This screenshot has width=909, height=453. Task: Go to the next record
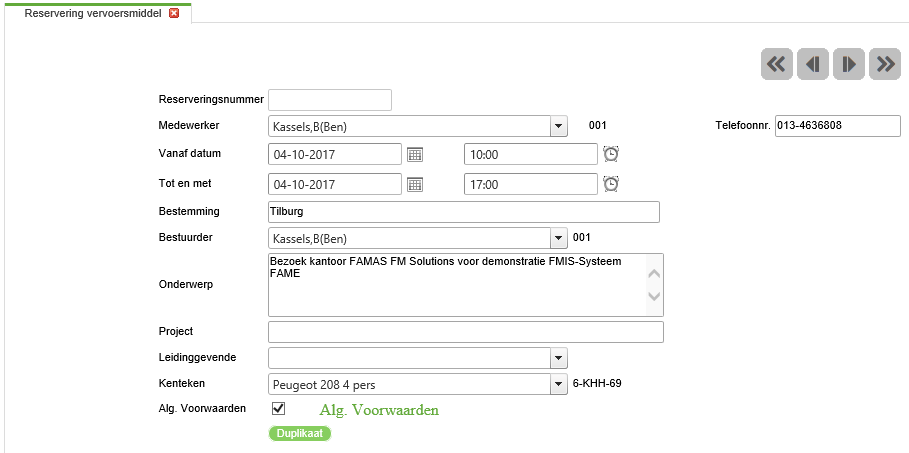(849, 64)
